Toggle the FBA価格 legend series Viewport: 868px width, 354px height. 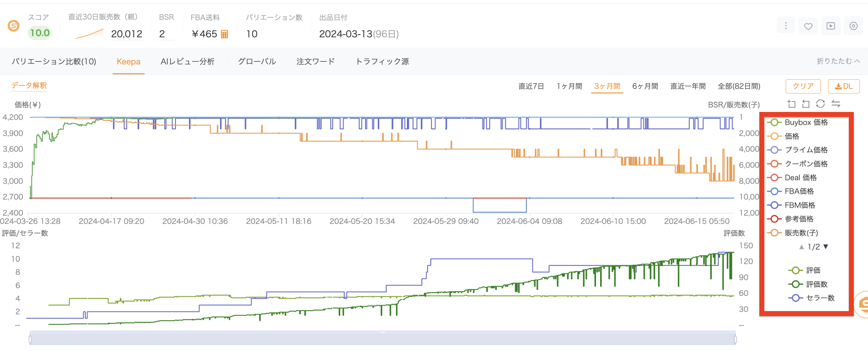[x=790, y=191]
